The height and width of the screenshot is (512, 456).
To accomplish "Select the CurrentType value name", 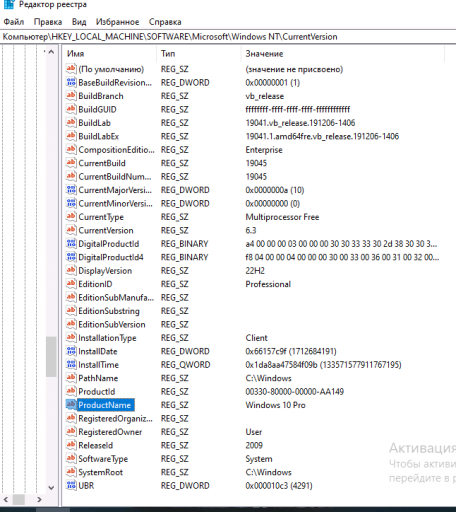I will [x=101, y=217].
